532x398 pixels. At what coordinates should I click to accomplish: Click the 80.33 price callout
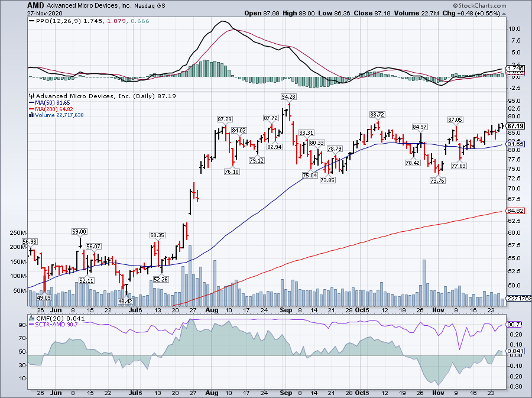pyautogui.click(x=317, y=143)
